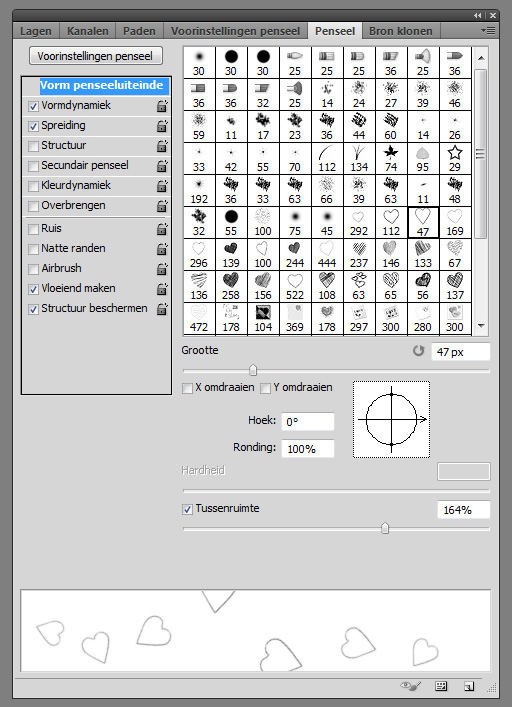This screenshot has height=707, width=512.
Task: Disable the Spreiding checkbox
Action: coord(33,126)
